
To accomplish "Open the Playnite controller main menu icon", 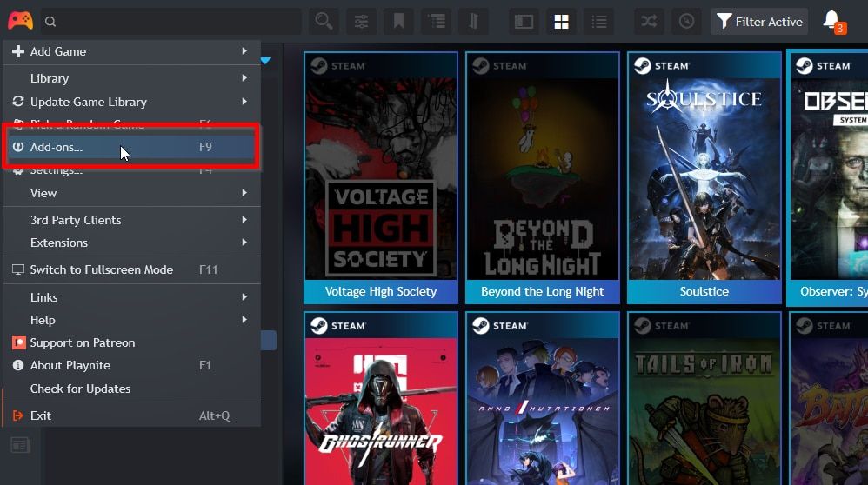I will [x=20, y=21].
